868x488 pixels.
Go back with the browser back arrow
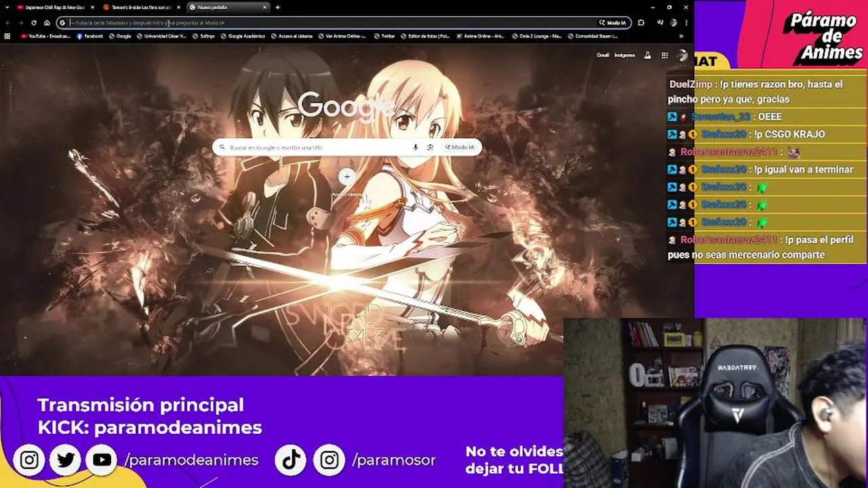[x=8, y=22]
